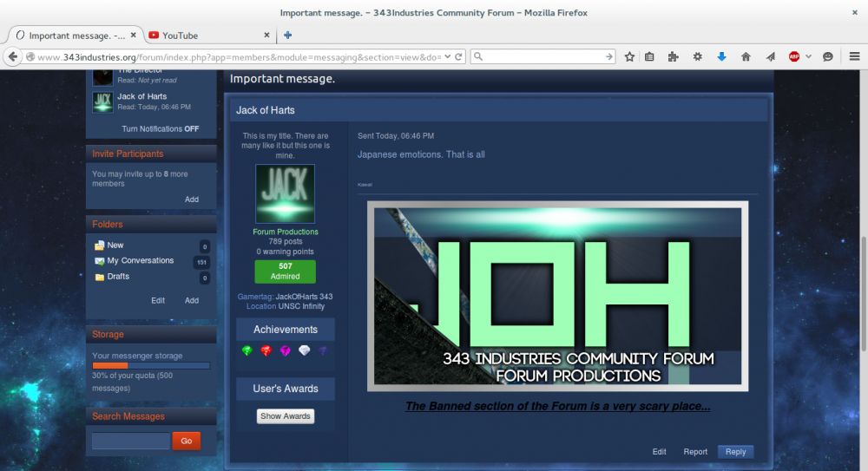Viewport: 868px width, 471px height.
Task: Open the Drafts folder
Action: click(x=118, y=276)
